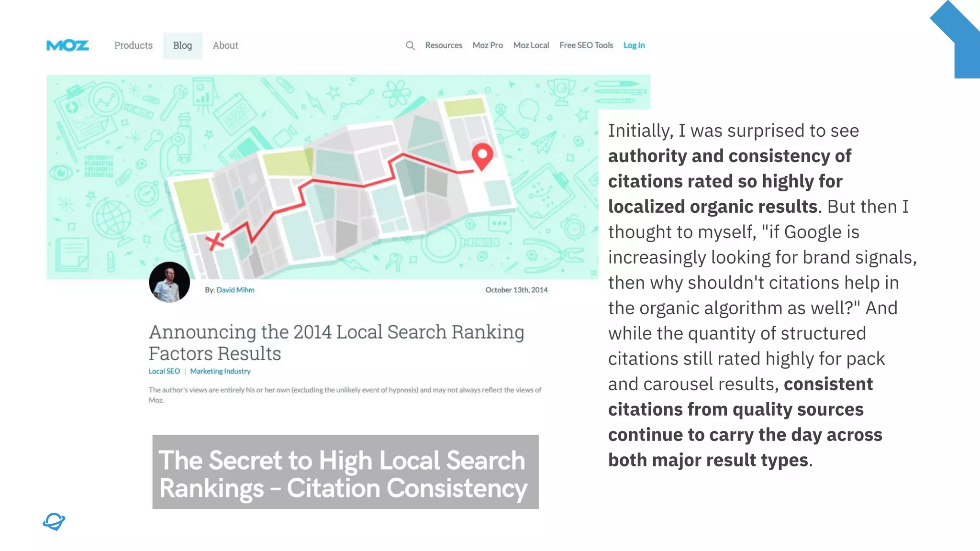
Task: Open the About menu item
Action: pos(225,45)
